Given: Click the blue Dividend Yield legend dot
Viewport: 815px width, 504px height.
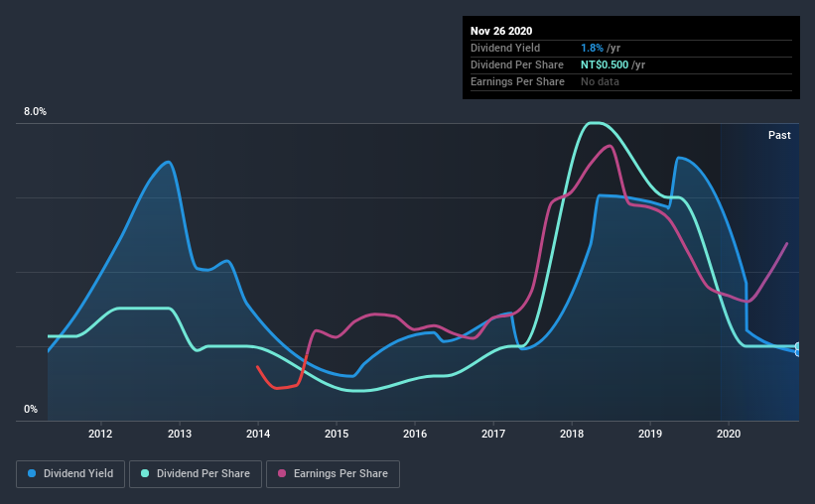Looking at the screenshot, I should [x=32, y=473].
